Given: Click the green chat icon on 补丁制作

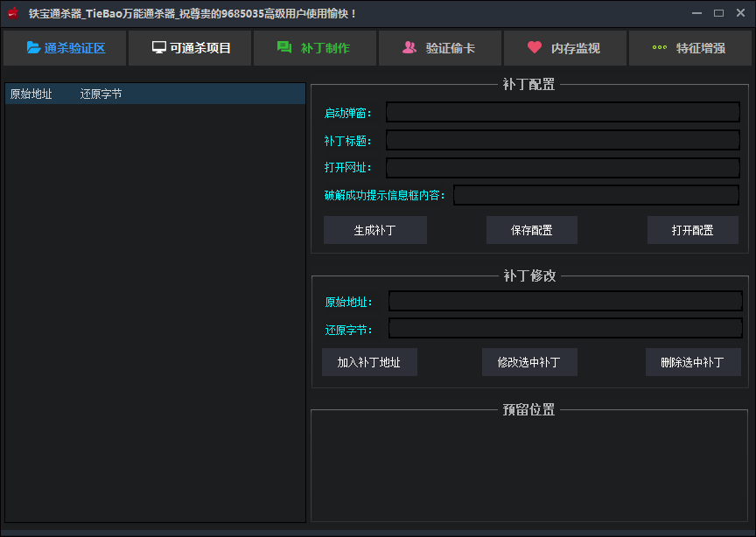Looking at the screenshot, I should [284, 48].
